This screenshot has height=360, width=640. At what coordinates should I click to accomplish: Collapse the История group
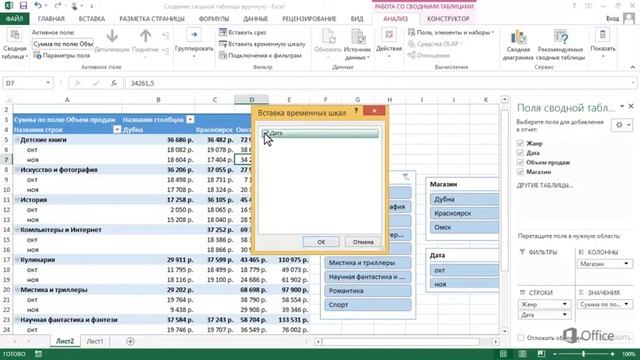point(17,200)
